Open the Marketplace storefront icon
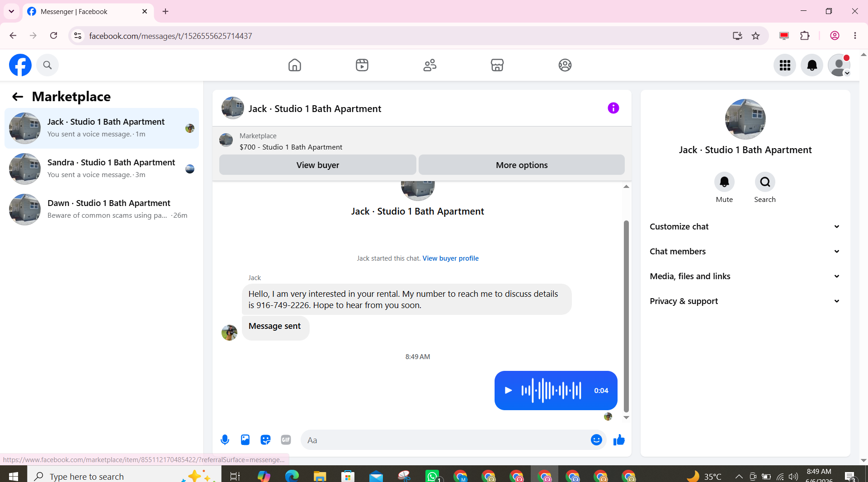Viewport: 868px width, 482px height. point(497,65)
